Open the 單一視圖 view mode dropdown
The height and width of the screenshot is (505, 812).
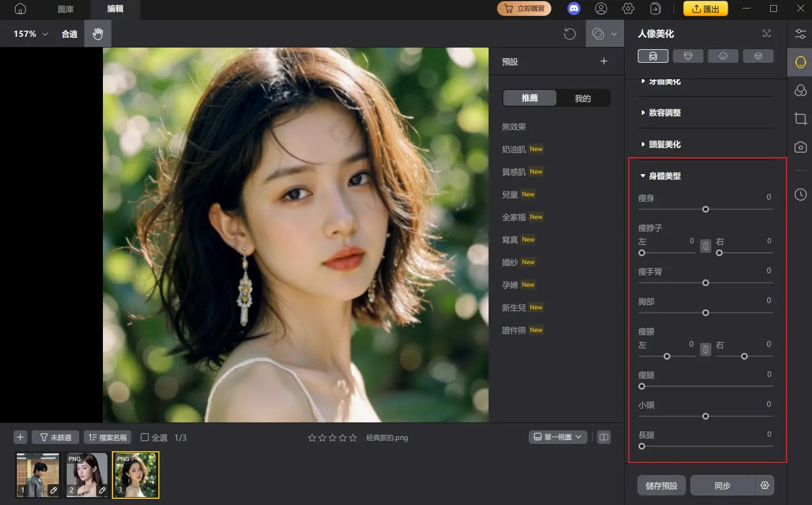558,437
